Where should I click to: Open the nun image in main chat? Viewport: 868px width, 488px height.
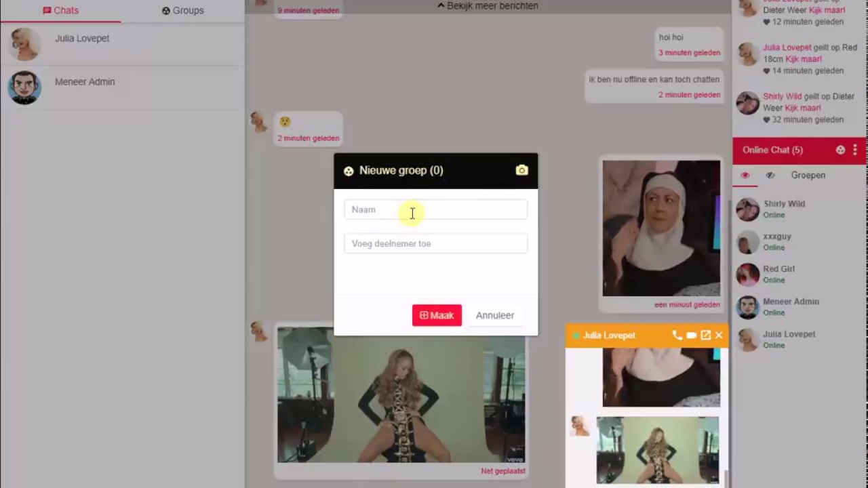661,228
